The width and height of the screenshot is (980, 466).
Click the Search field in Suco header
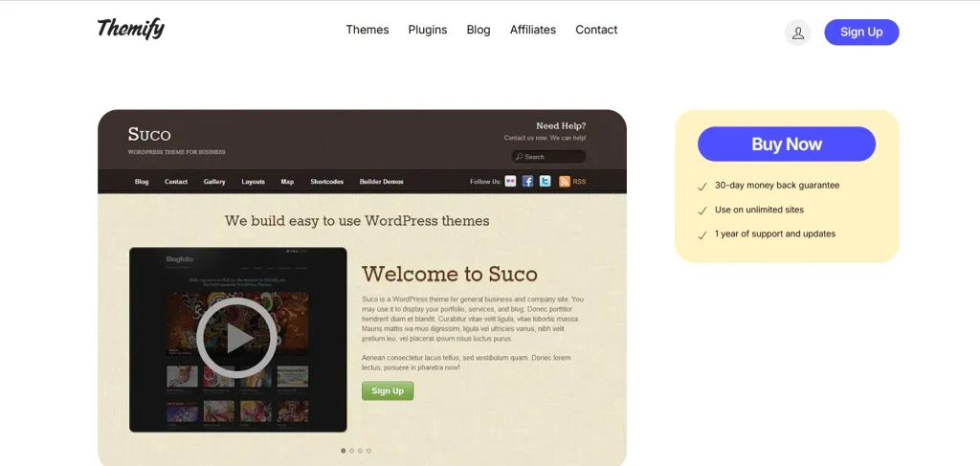pyautogui.click(x=548, y=157)
